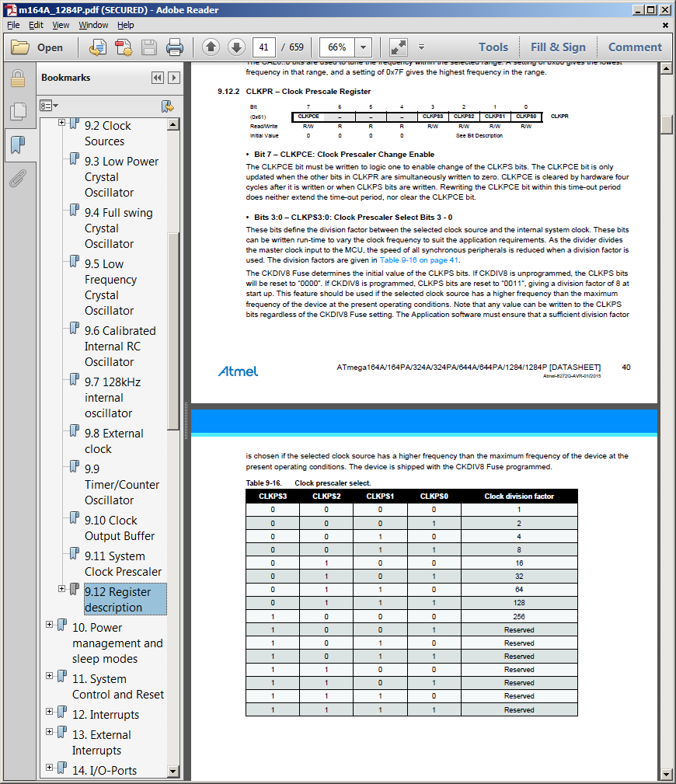Click the Atmel logo on page 40

pyautogui.click(x=238, y=371)
